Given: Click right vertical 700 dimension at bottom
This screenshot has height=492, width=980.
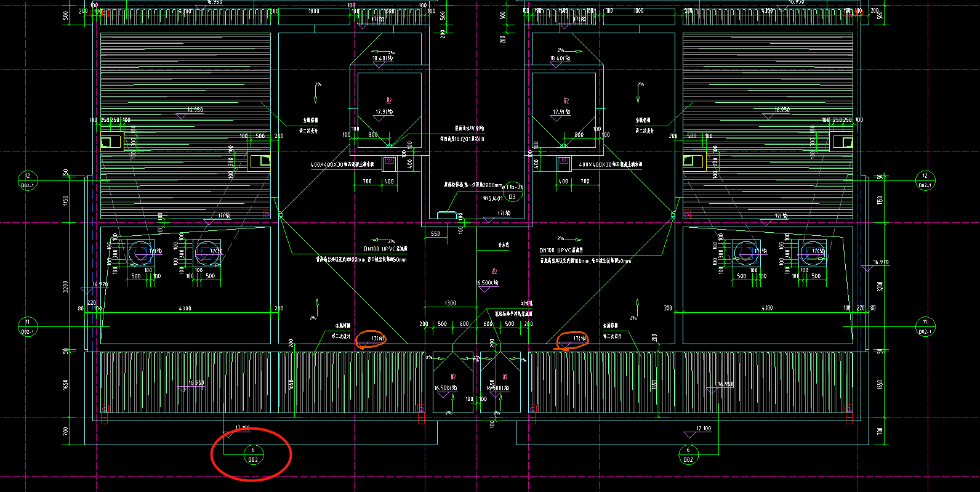Looking at the screenshot, I should coord(880,431).
